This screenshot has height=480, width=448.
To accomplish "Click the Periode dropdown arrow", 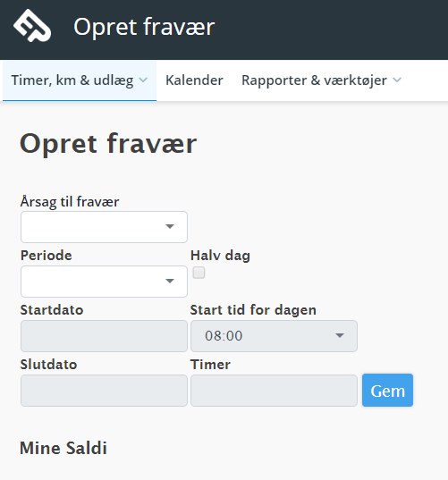I will pos(170,281).
